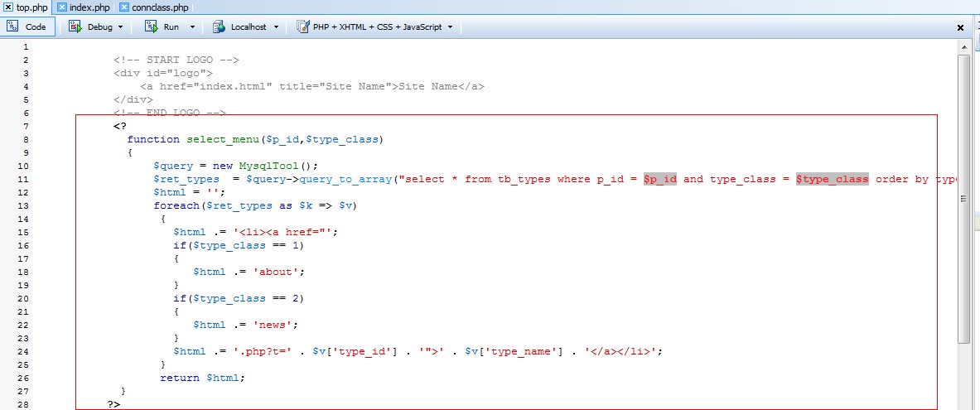Switch to the connclass.php tab

(x=159, y=7)
